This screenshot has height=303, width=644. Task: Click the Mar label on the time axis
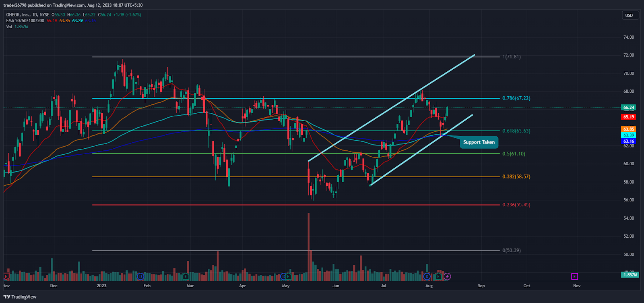click(x=190, y=286)
